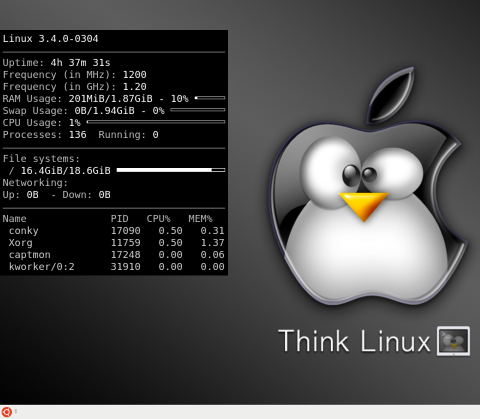Select the captmon process row

113,255
